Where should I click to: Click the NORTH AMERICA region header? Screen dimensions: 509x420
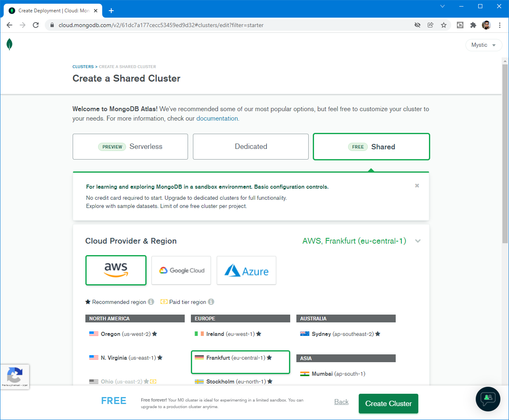tap(135, 319)
